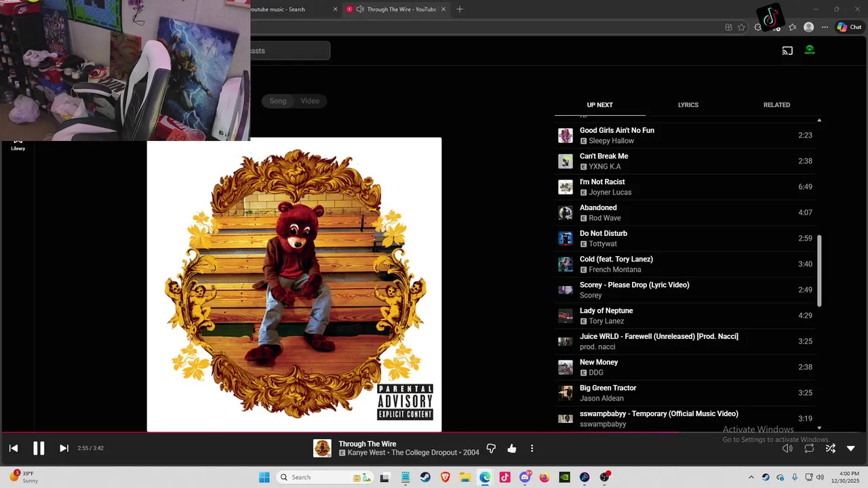Close the youtube music - Search browser tab
This screenshot has width=868, height=488.
(x=335, y=9)
